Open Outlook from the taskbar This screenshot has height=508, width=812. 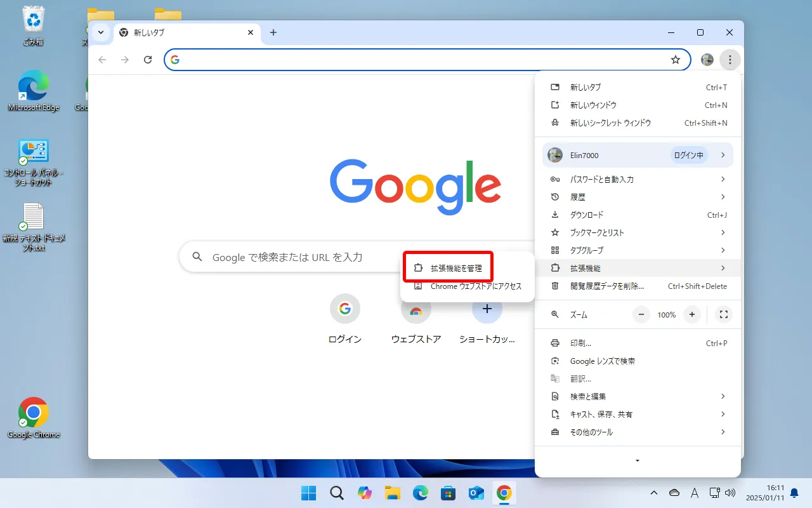[476, 493]
